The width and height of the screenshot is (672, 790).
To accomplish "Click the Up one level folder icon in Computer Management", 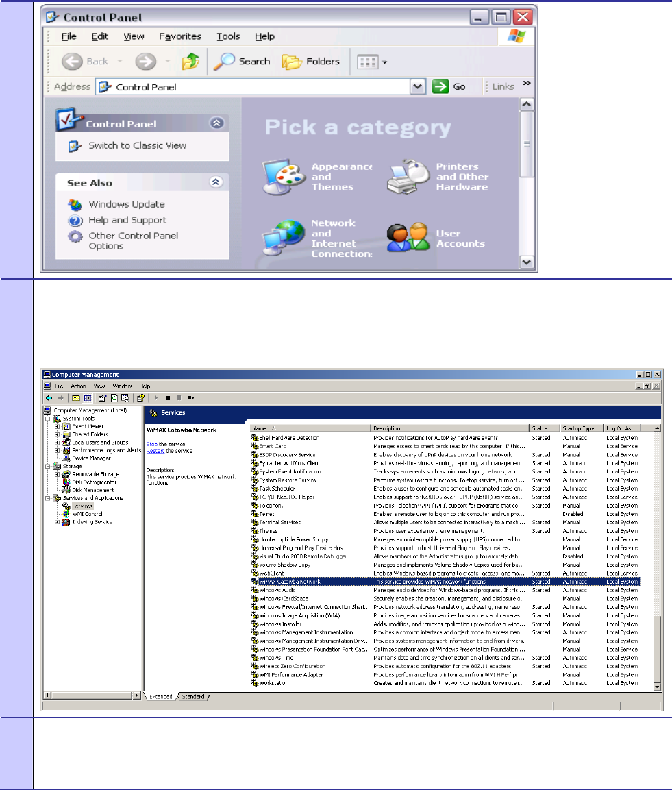I will (x=75, y=398).
